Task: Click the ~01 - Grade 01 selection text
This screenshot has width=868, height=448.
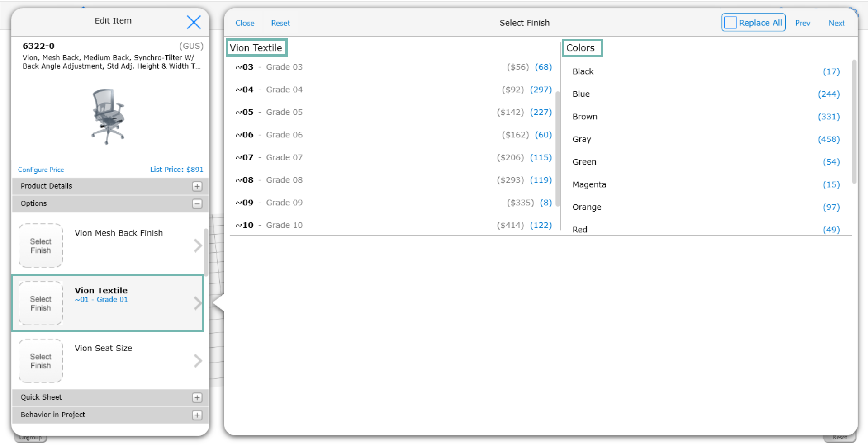Action: tap(101, 299)
